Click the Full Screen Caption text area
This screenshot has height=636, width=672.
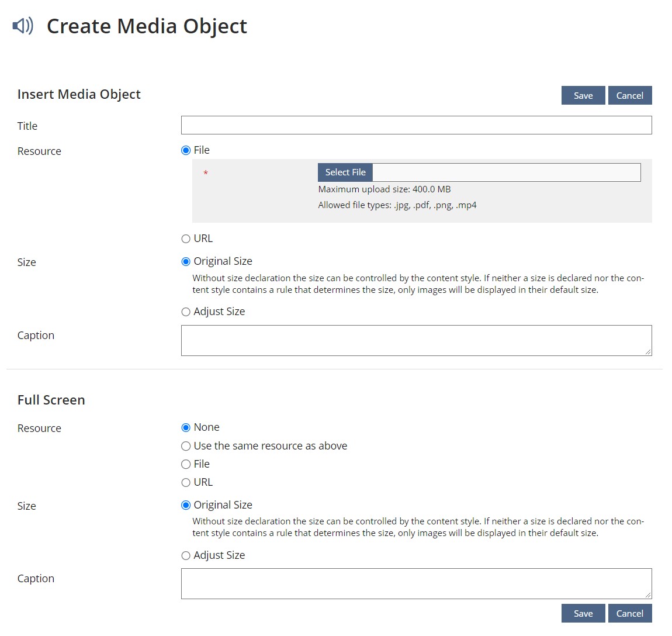[x=416, y=583]
